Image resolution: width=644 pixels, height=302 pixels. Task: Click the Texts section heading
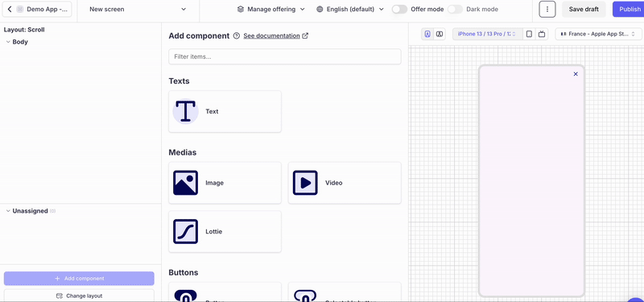click(x=179, y=81)
